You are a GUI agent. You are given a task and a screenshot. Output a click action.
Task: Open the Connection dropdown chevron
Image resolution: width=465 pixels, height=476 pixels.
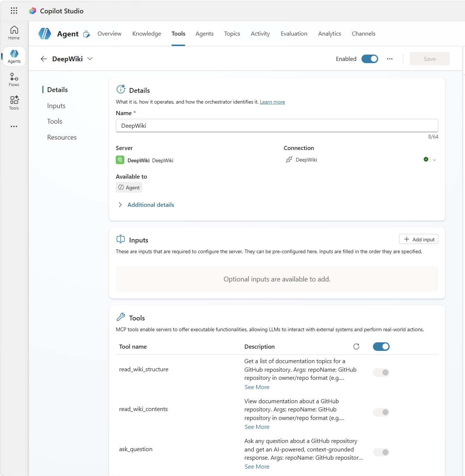435,160
